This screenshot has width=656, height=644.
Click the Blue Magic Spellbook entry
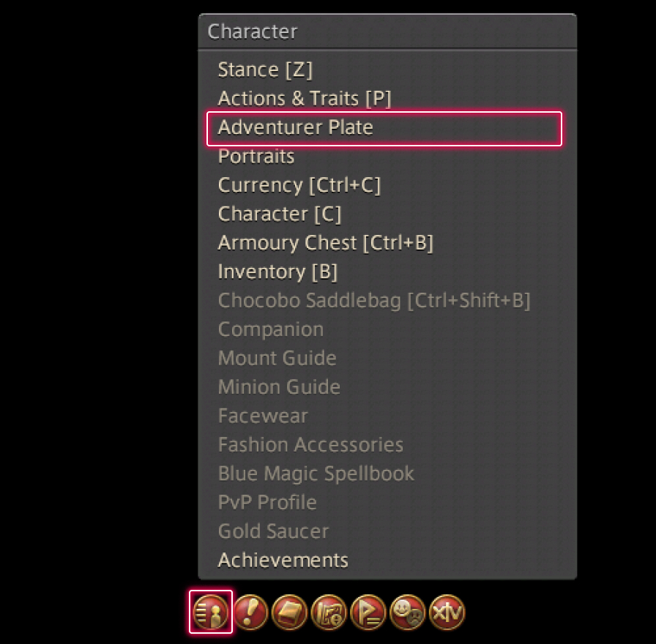316,473
